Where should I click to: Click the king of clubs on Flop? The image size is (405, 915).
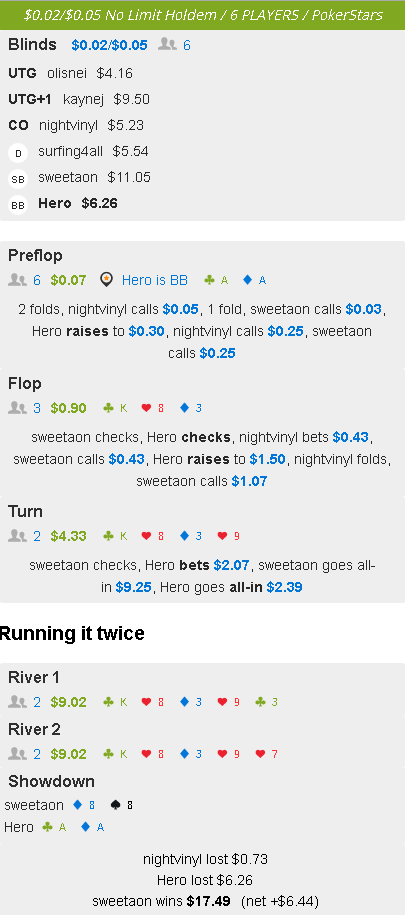(115, 408)
